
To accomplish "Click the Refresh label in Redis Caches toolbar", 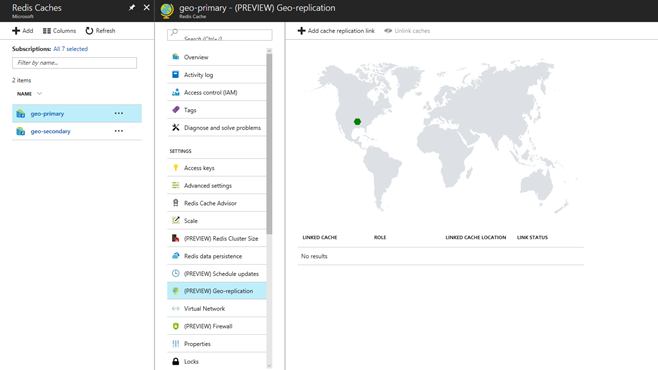I will tap(105, 31).
